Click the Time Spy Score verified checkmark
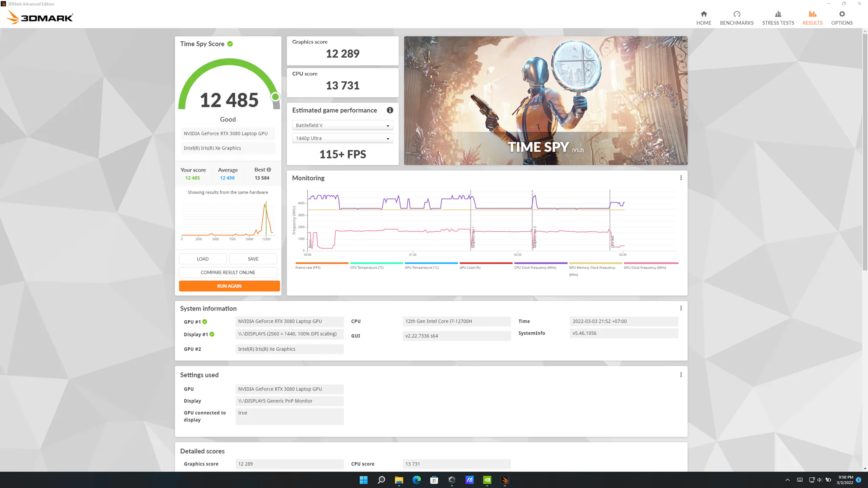Screen dimensions: 868x488 click(230, 44)
